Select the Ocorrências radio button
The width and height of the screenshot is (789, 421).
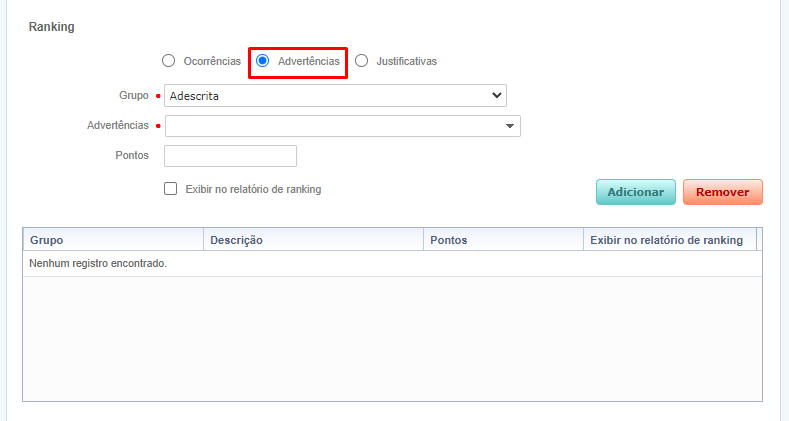coord(169,61)
